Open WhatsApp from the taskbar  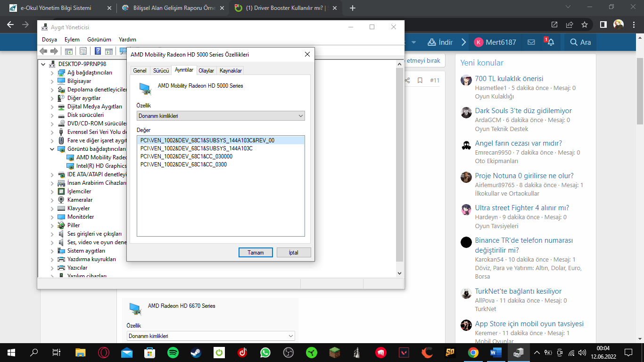[x=265, y=353]
